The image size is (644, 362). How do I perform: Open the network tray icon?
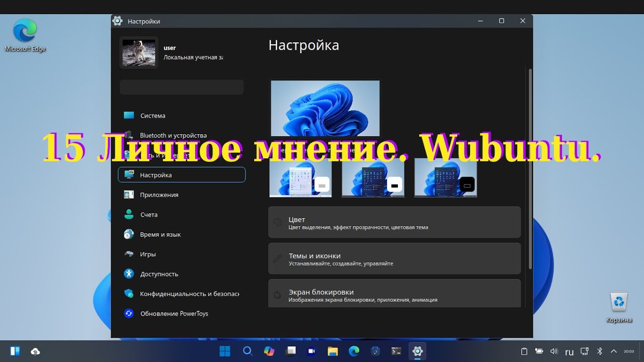point(585,351)
